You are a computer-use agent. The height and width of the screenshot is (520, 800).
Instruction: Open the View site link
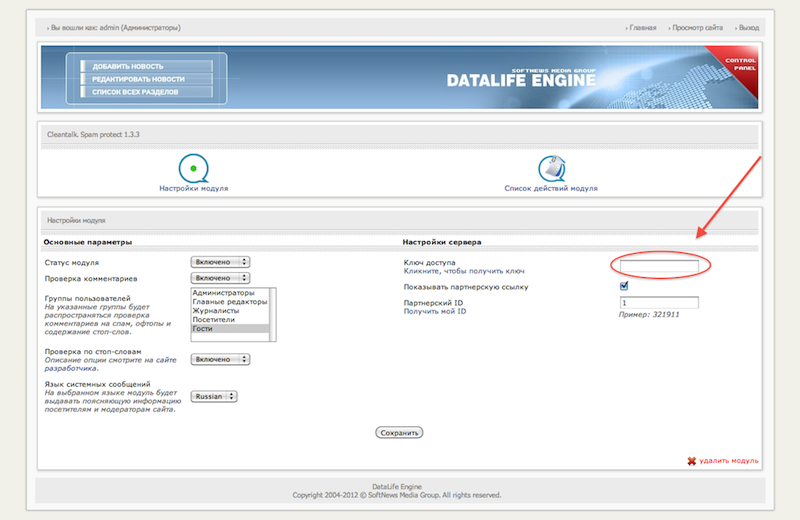[696, 28]
